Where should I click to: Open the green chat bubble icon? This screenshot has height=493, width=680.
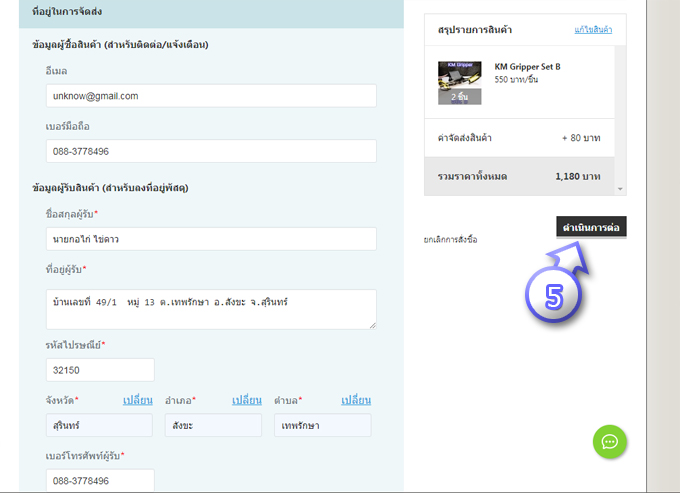point(609,441)
